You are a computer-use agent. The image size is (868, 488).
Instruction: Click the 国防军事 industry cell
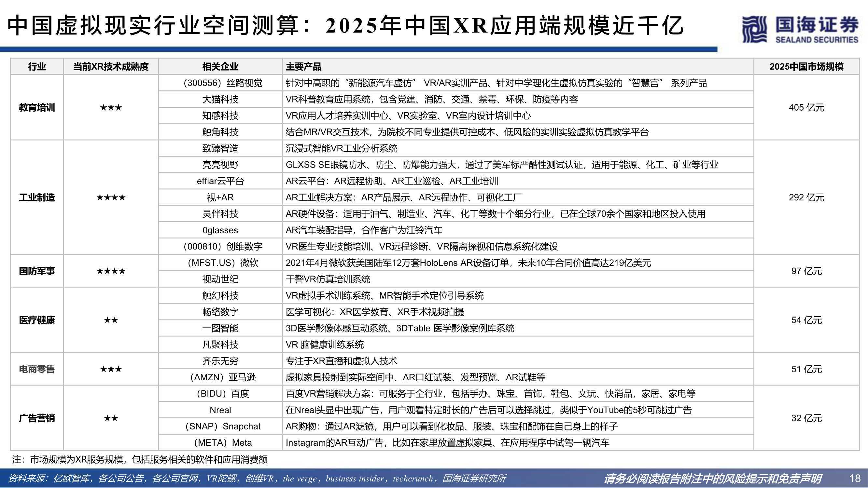tap(37, 271)
